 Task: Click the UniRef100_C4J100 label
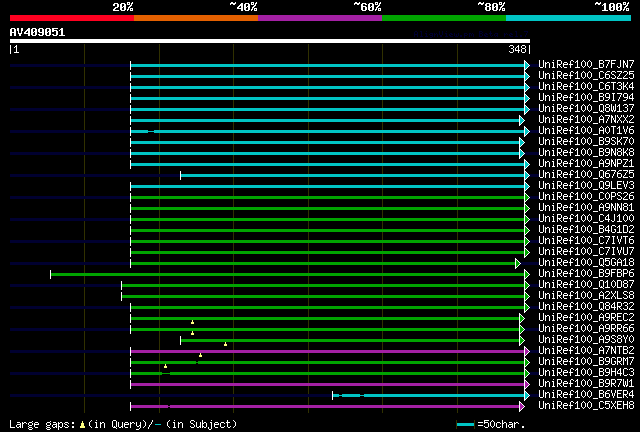586,219
